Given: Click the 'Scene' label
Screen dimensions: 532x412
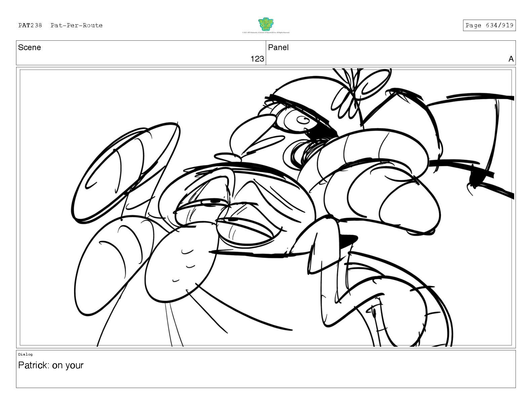Looking at the screenshot, I should [30, 47].
